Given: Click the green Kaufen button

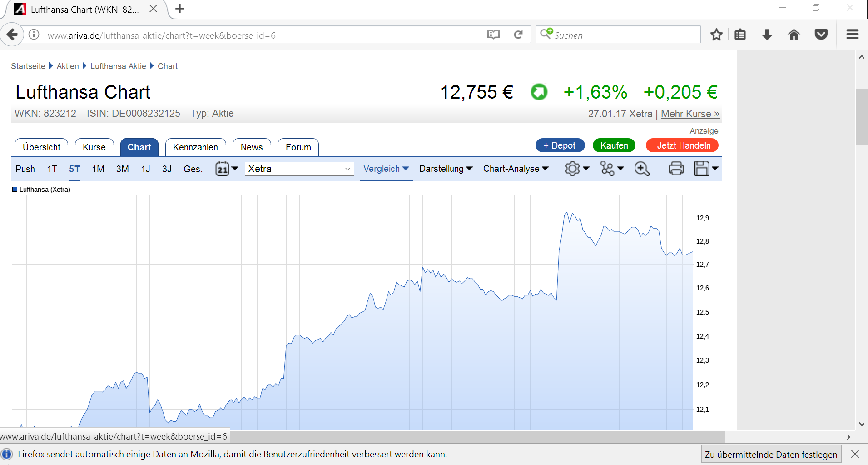Looking at the screenshot, I should (x=614, y=145).
